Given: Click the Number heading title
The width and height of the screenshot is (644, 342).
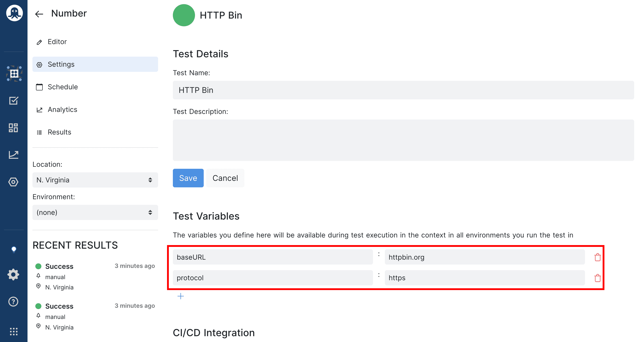Looking at the screenshot, I should click(69, 13).
